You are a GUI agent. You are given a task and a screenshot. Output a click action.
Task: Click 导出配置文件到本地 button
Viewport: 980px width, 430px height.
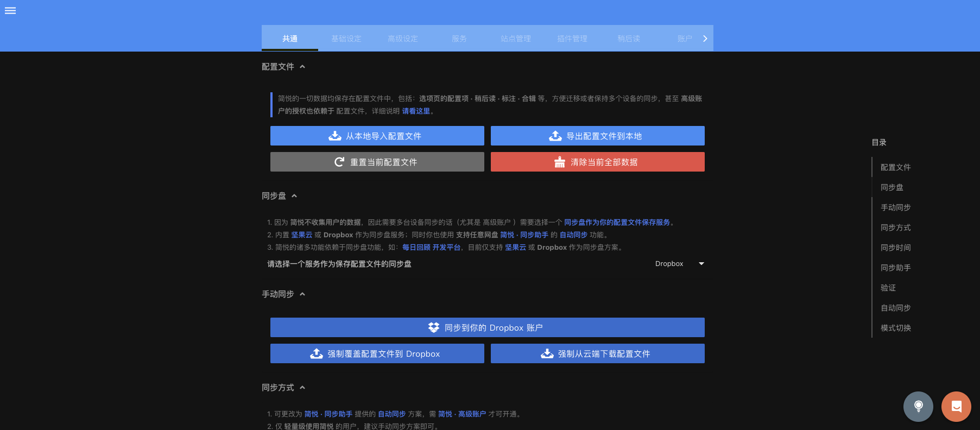[x=598, y=136]
